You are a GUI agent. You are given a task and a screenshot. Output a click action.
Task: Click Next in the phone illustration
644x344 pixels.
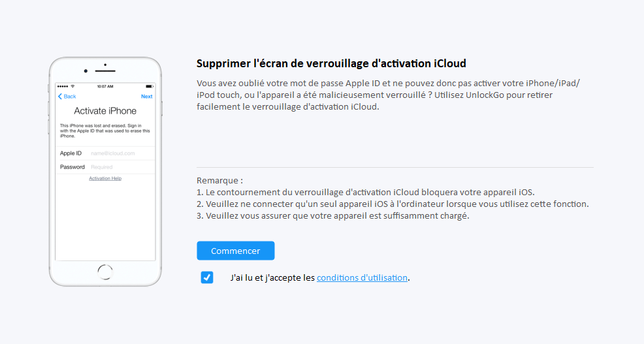pos(147,97)
